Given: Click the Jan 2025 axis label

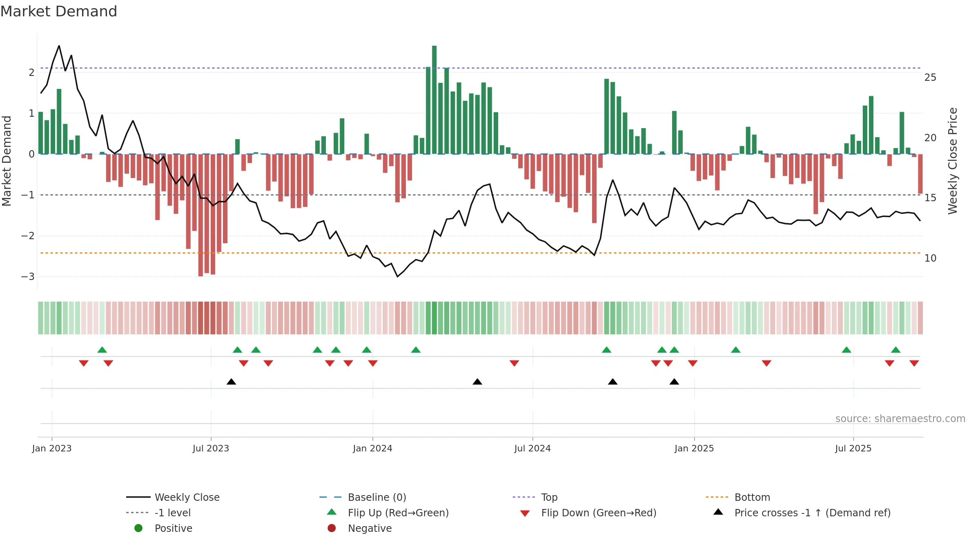Looking at the screenshot, I should click(x=694, y=448).
